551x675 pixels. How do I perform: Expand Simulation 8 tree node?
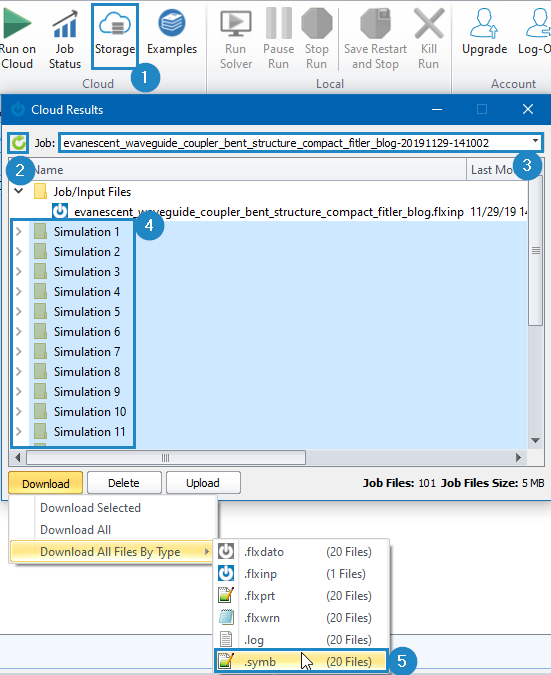coord(19,372)
